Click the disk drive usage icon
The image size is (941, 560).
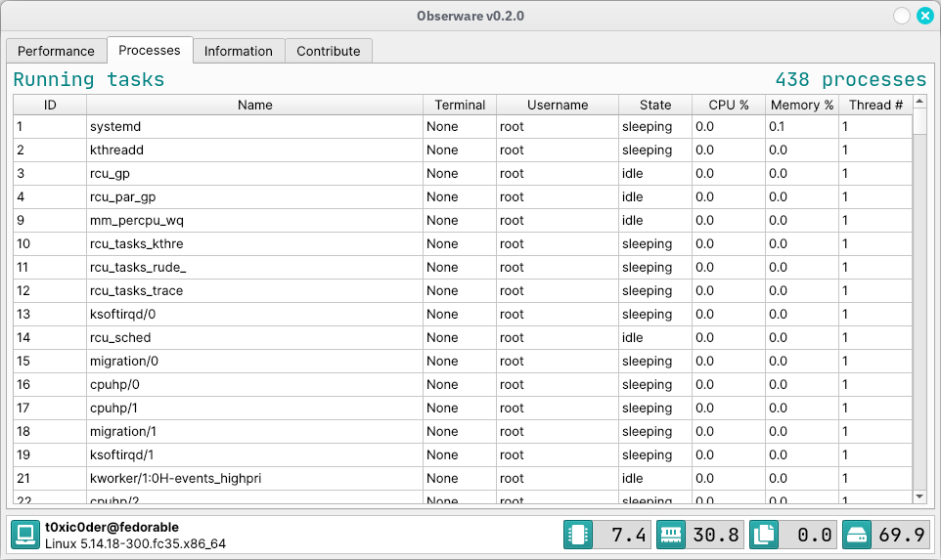[x=856, y=535]
